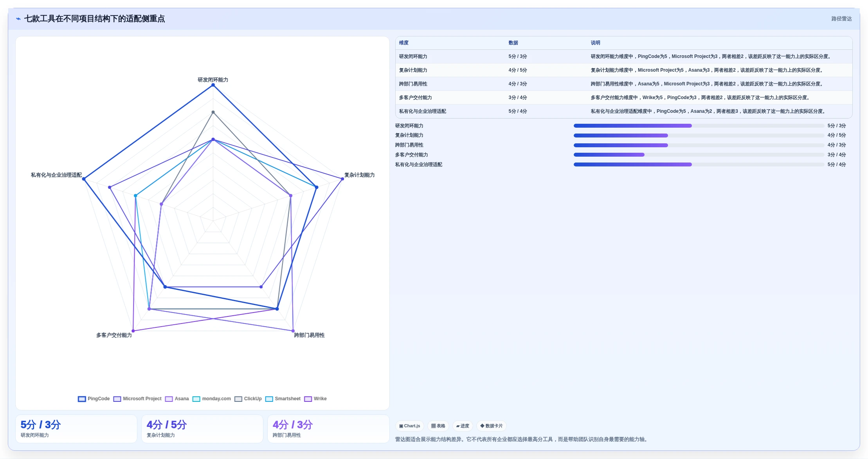
Task: Open the 4分 / 5分 复杂计划能力 card
Action: [202, 429]
